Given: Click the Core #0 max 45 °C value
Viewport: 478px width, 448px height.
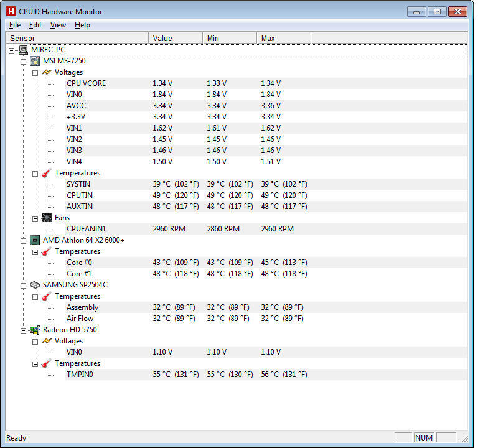Looking at the screenshot, I should point(284,263).
